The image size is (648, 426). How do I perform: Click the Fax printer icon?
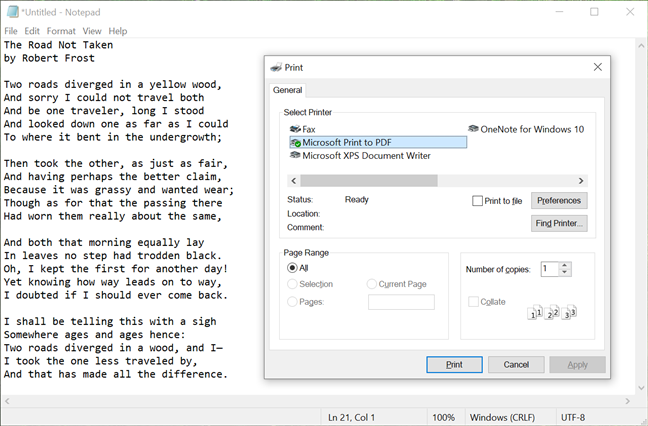coord(295,129)
